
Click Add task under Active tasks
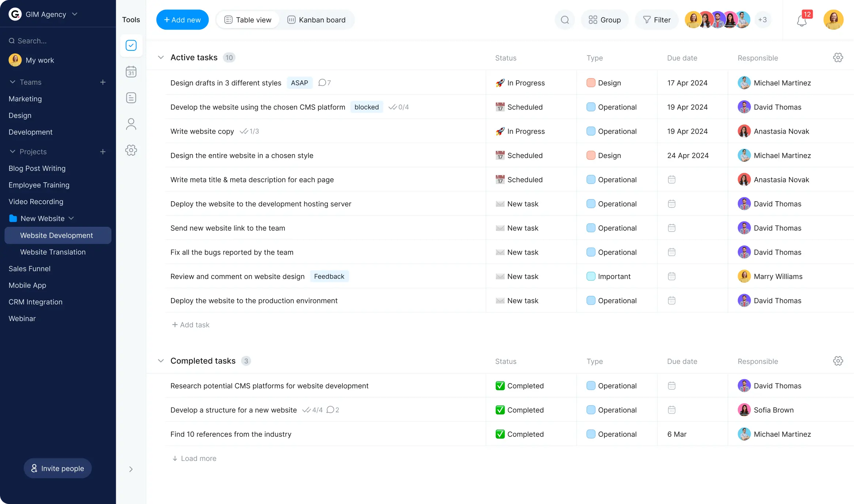coord(191,325)
